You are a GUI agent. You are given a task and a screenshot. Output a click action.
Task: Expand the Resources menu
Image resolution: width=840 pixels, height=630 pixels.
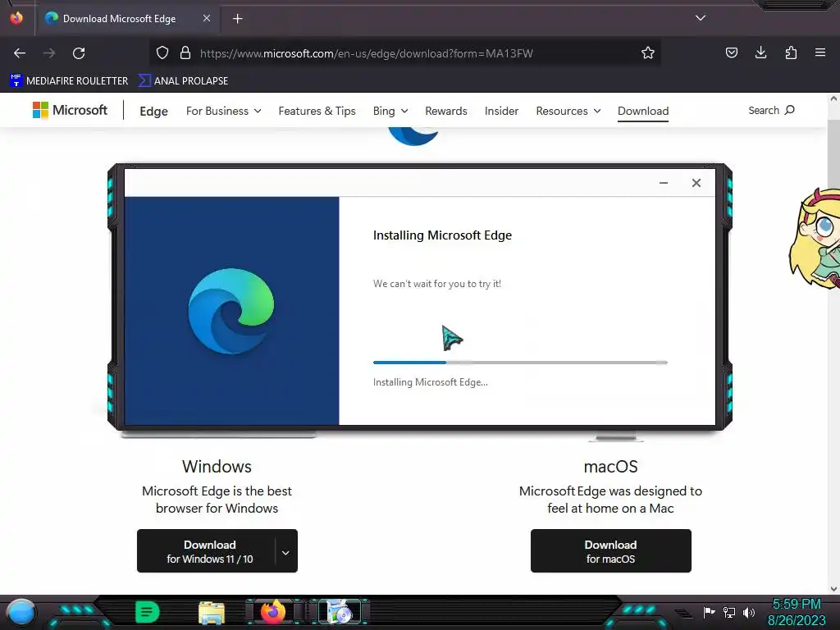click(x=568, y=111)
